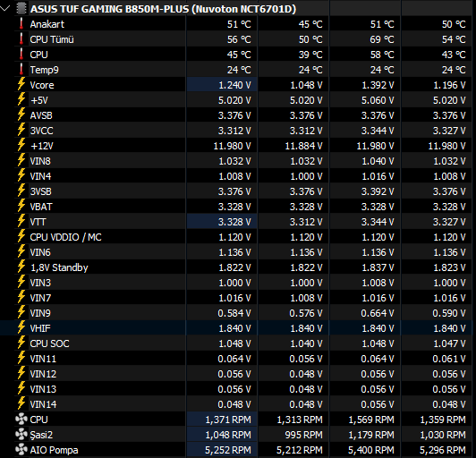The image size is (476, 458).
Task: Click the VTT current value 3.328 V
Action: pos(234,222)
